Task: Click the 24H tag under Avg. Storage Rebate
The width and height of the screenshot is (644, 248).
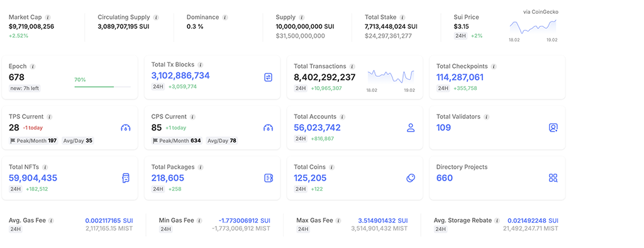Action: coord(441,229)
